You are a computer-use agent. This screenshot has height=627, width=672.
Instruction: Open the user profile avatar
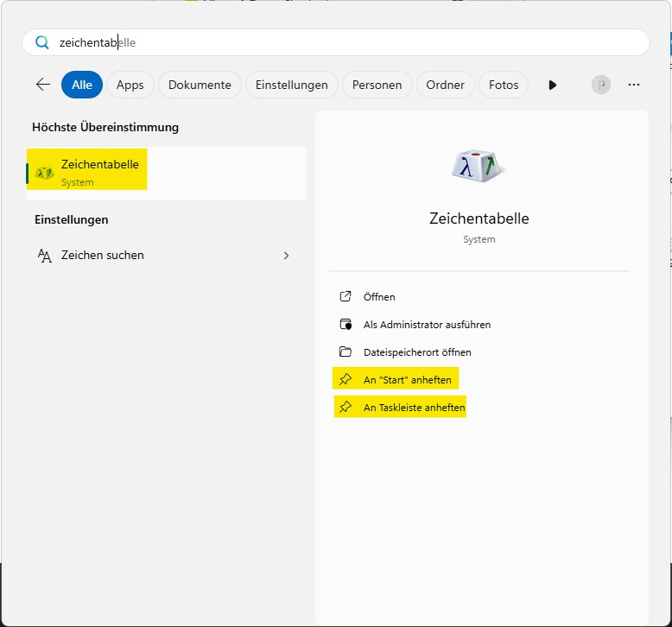tap(600, 85)
